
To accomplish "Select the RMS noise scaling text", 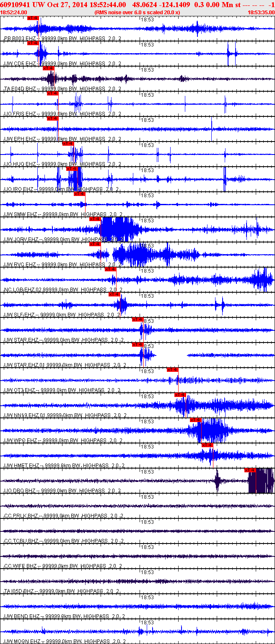I will click(137, 13).
